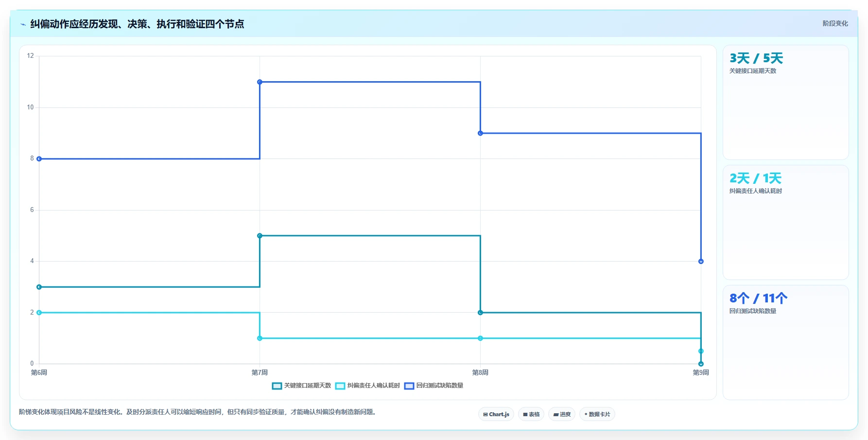Click the y-axis value 12

[x=31, y=56]
